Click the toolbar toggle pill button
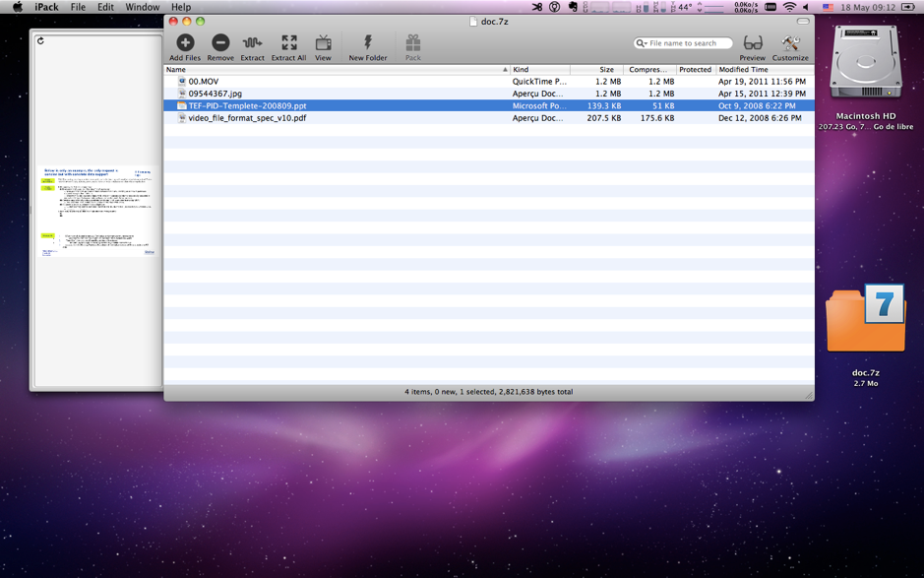This screenshot has height=578, width=924. click(803, 22)
